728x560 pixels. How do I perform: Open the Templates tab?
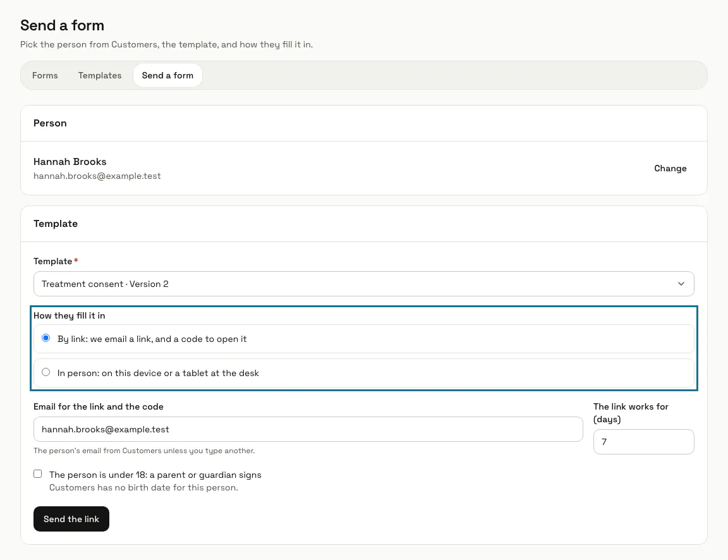[x=100, y=75]
